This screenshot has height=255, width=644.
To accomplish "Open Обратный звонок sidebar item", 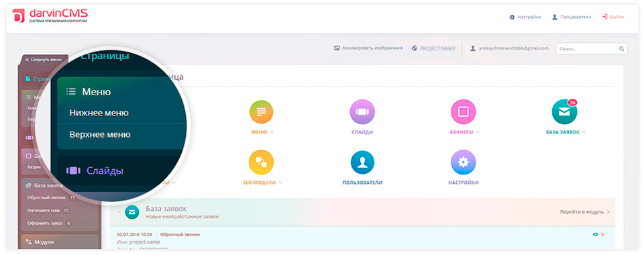I will [x=46, y=197].
